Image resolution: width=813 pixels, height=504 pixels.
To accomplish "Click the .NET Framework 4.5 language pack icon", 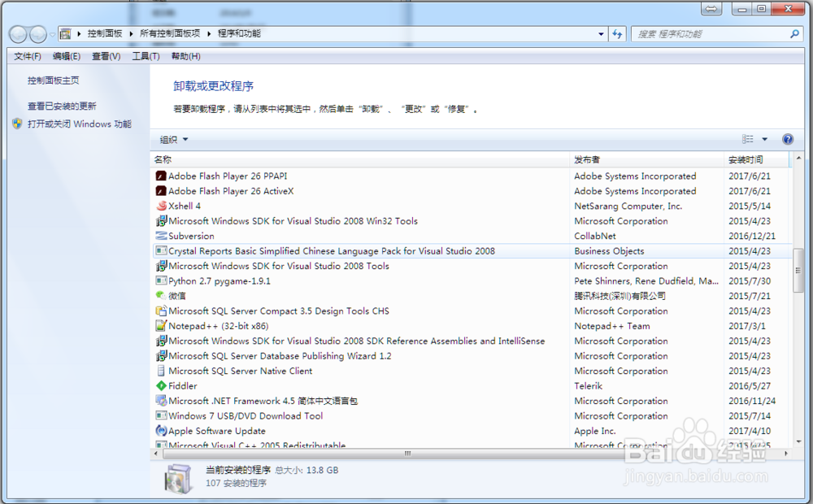I will coord(161,402).
